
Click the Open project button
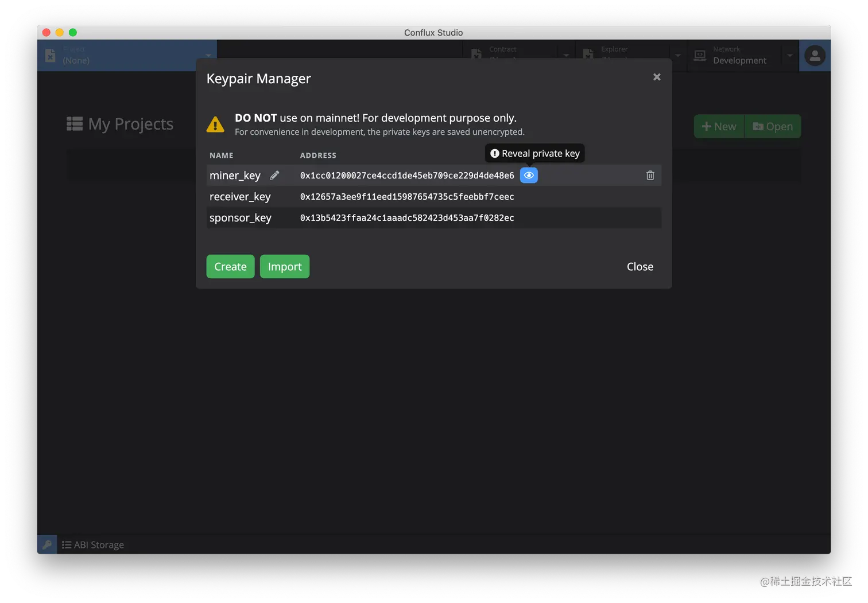pos(773,126)
